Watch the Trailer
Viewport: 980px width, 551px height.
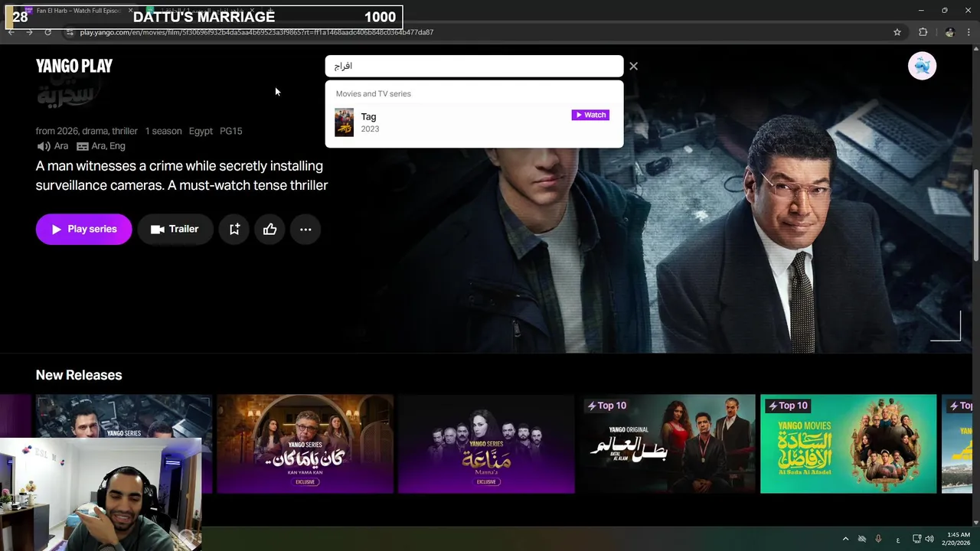coord(175,229)
